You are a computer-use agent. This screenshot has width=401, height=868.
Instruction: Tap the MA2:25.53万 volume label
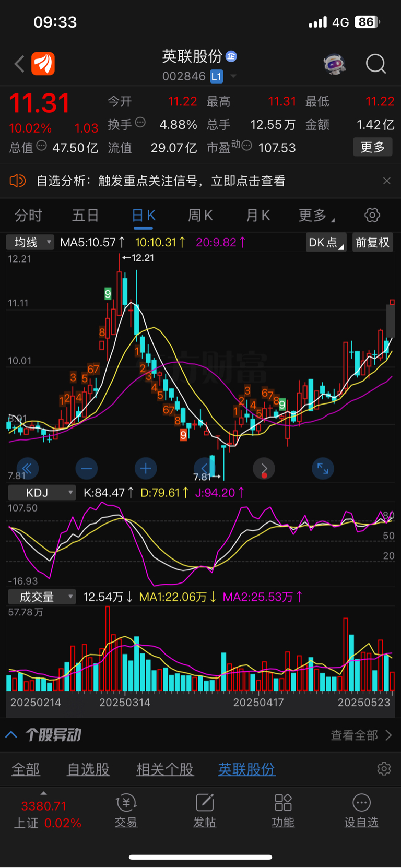[263, 597]
